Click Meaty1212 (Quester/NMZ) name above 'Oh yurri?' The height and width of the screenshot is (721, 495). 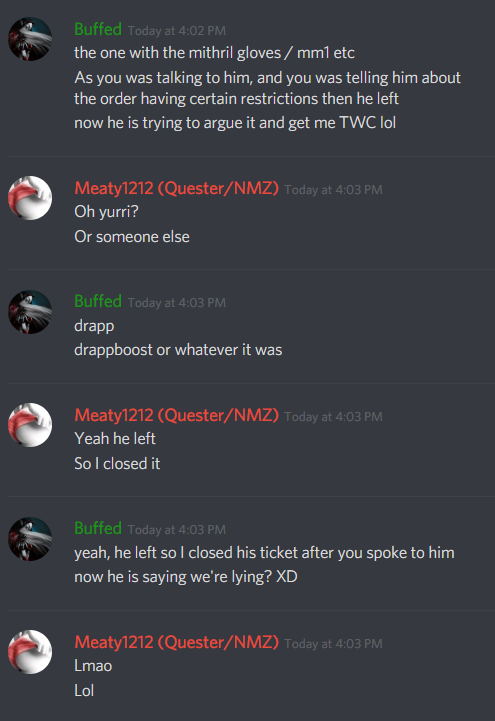pyautogui.click(x=176, y=188)
